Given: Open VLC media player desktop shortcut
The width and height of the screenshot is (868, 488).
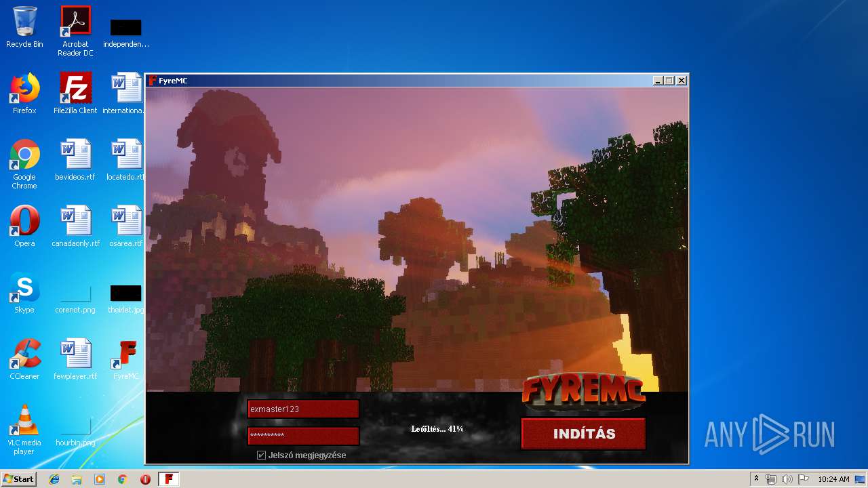Looking at the screenshot, I should pyautogui.click(x=24, y=430).
